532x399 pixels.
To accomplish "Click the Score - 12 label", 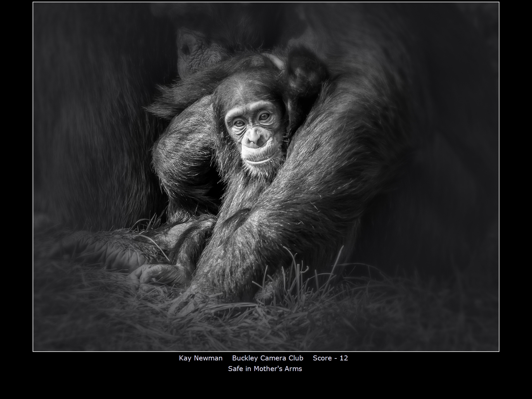I will [330, 358].
